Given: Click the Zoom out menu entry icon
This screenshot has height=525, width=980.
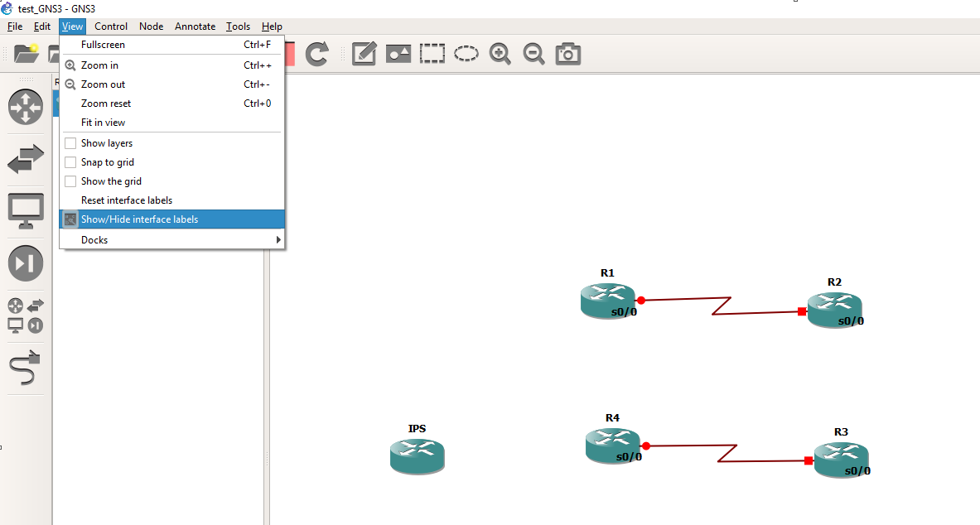Looking at the screenshot, I should click(x=70, y=84).
